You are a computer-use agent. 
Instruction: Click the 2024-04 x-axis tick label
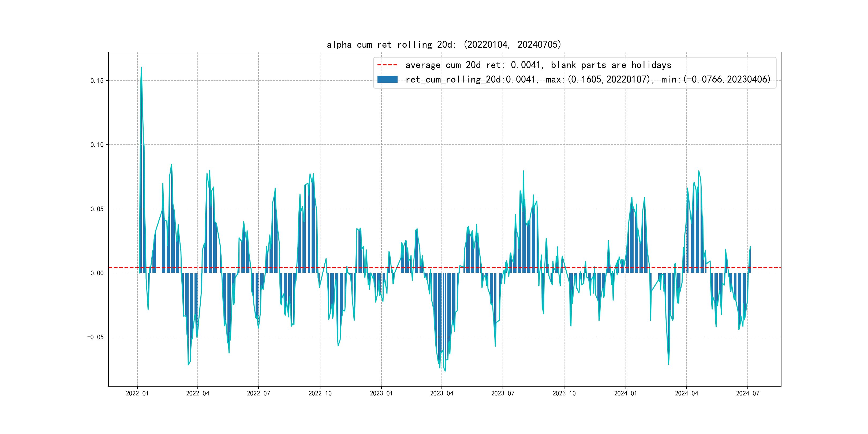point(686,393)
